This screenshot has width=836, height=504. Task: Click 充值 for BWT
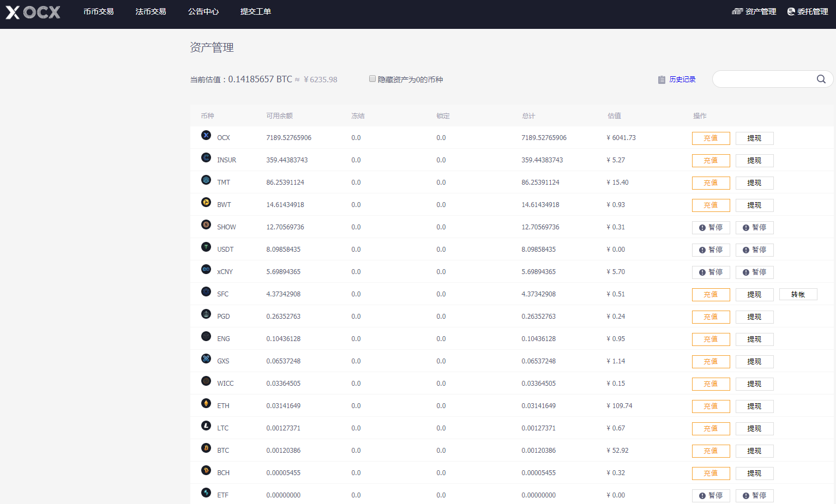pyautogui.click(x=711, y=205)
